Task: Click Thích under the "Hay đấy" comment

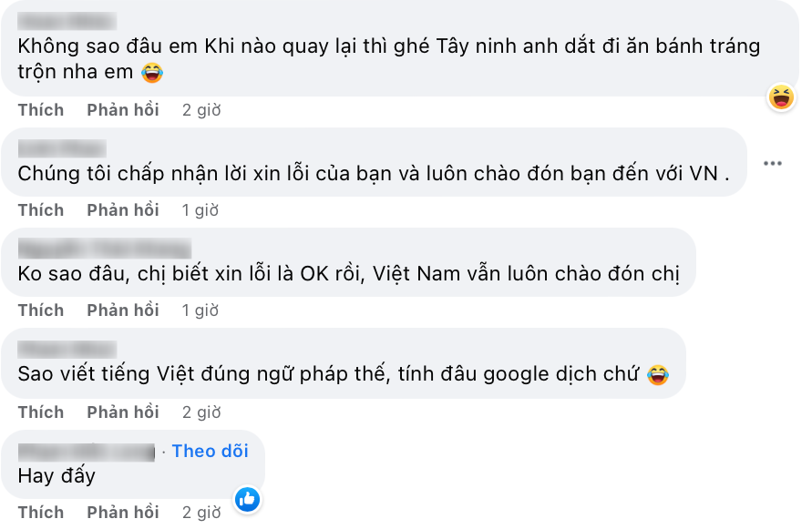Action: [41, 513]
